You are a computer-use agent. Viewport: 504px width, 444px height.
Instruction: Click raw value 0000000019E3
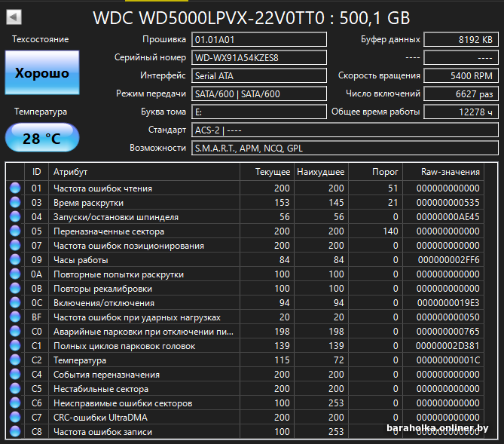pyautogui.click(x=448, y=303)
